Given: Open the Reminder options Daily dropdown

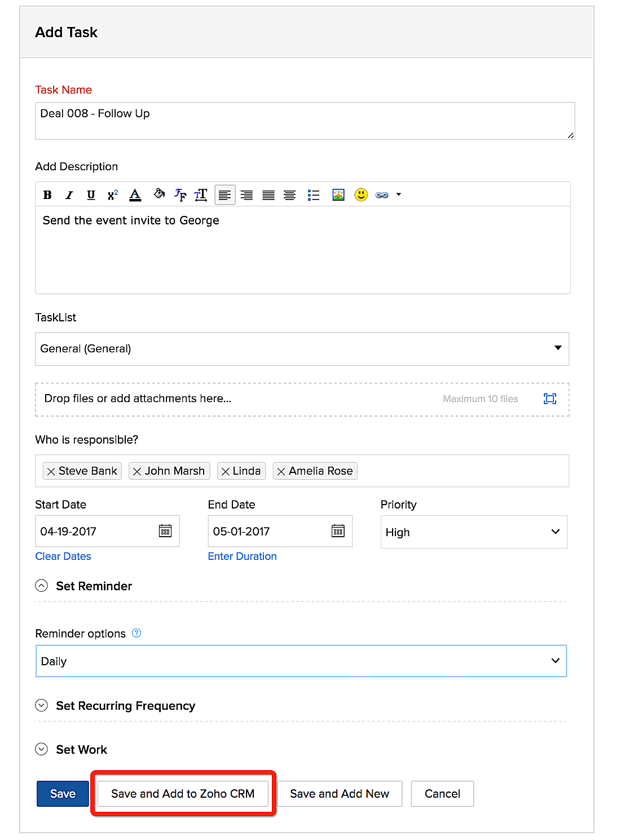Looking at the screenshot, I should [301, 661].
